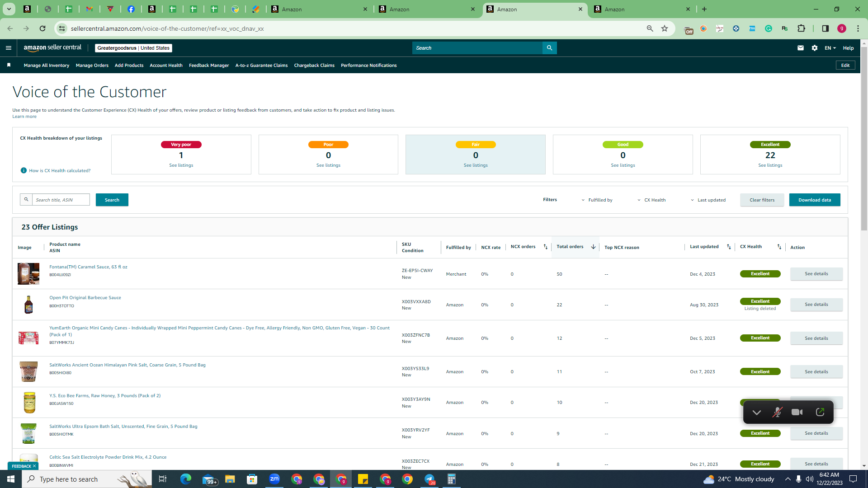This screenshot has width=868, height=488.
Task: Toggle the camera in the floating call bar
Action: click(x=797, y=412)
